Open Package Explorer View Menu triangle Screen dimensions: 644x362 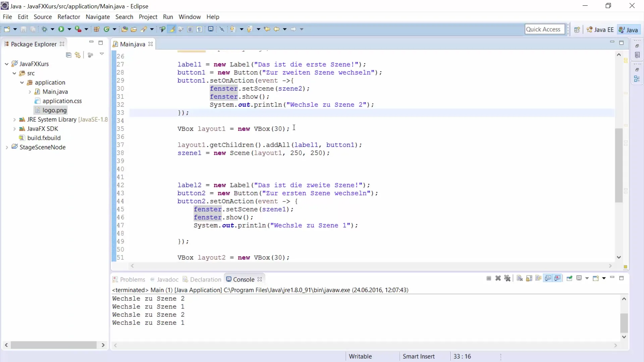pos(102,54)
